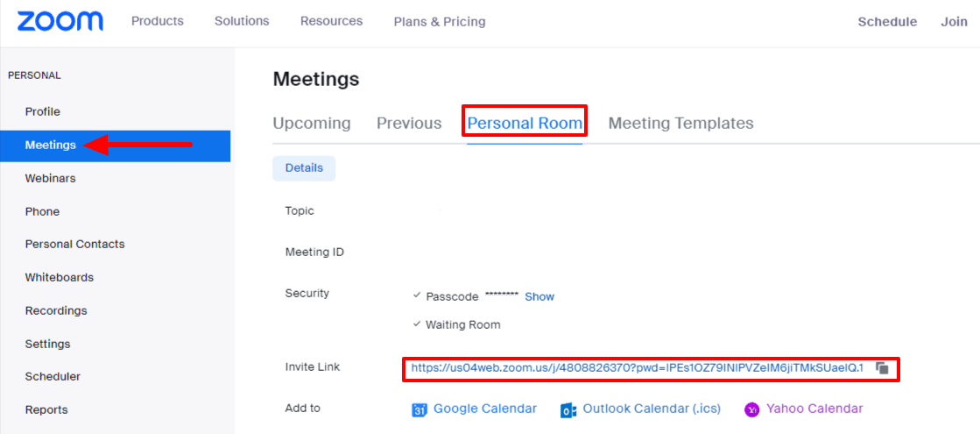Select the Personal Room tab
The image size is (980, 434).
525,124
